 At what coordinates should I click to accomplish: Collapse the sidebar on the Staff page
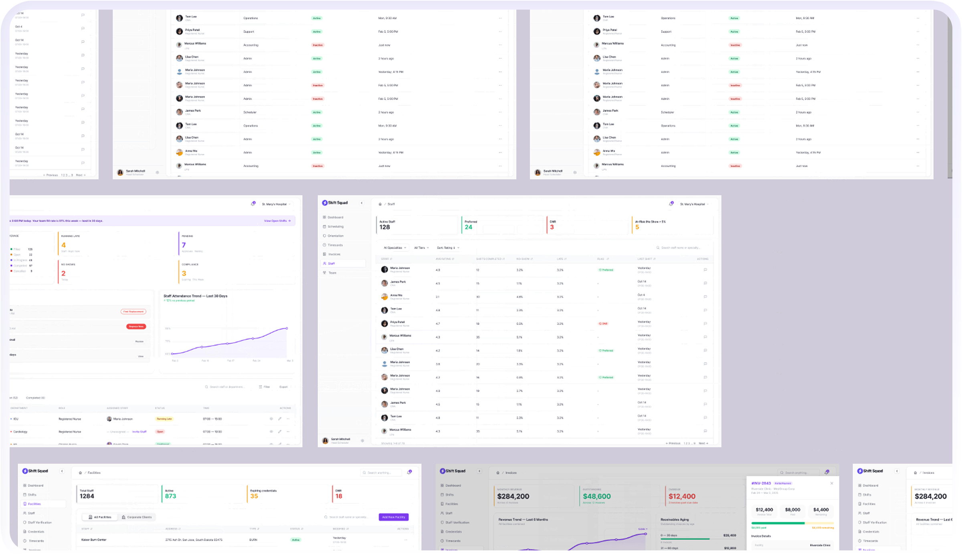tap(362, 203)
